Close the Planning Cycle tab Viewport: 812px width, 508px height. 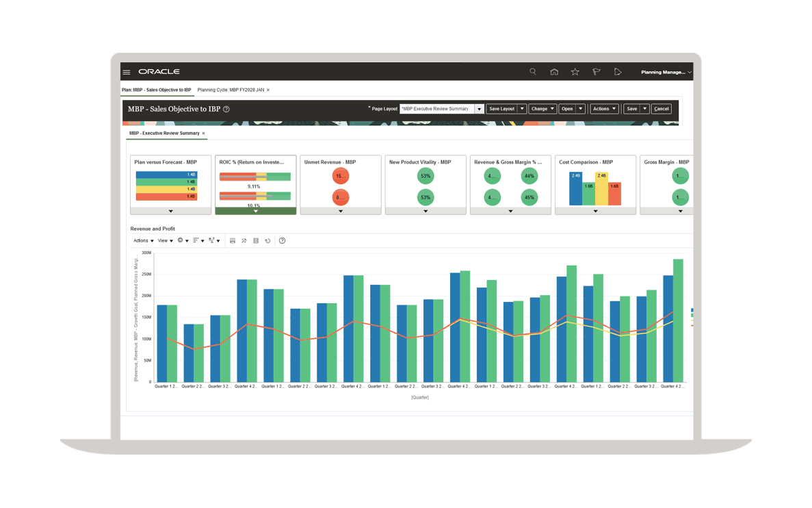click(268, 90)
